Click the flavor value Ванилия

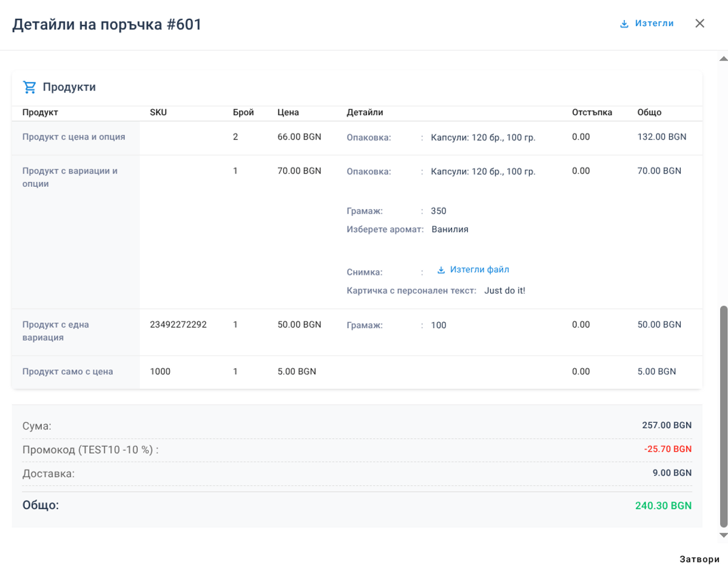pos(450,229)
